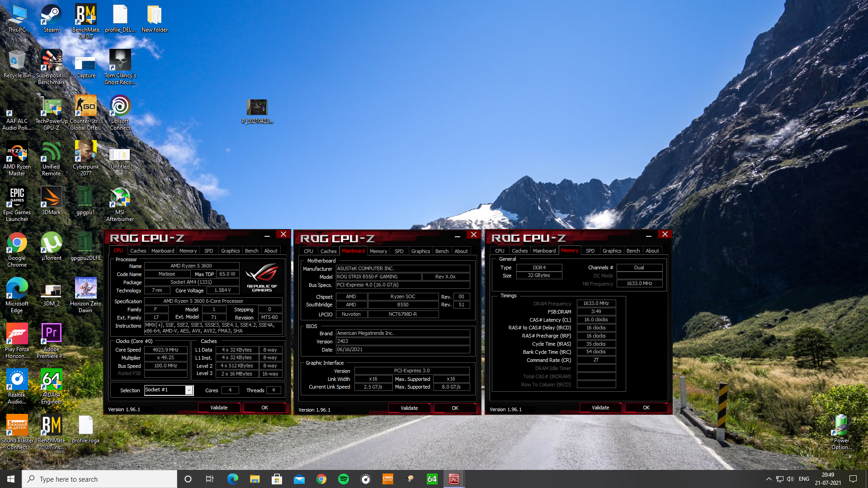Open File Explorer from taskbar

click(x=255, y=479)
